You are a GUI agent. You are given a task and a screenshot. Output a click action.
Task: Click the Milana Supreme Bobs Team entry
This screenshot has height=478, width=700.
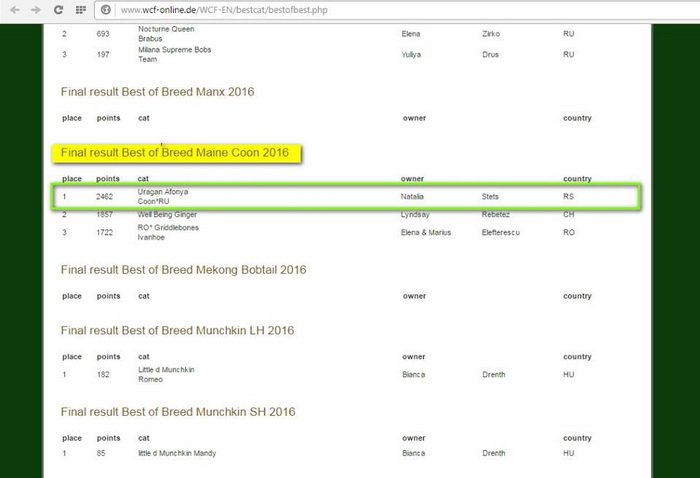click(174, 55)
